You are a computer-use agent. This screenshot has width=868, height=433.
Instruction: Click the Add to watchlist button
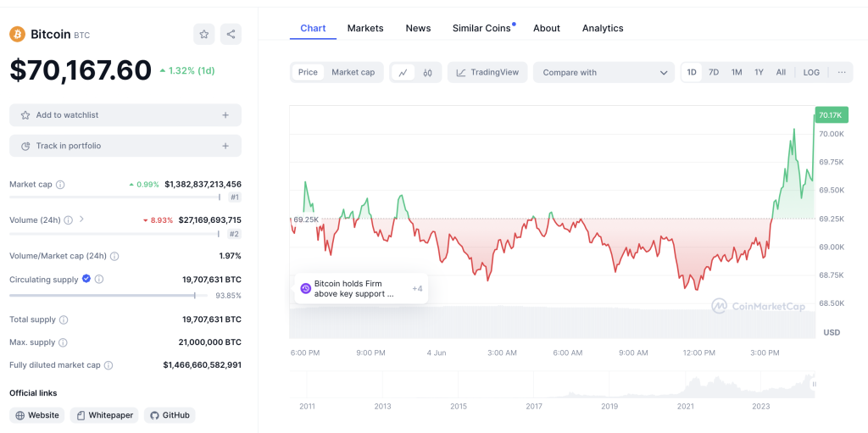pos(125,115)
